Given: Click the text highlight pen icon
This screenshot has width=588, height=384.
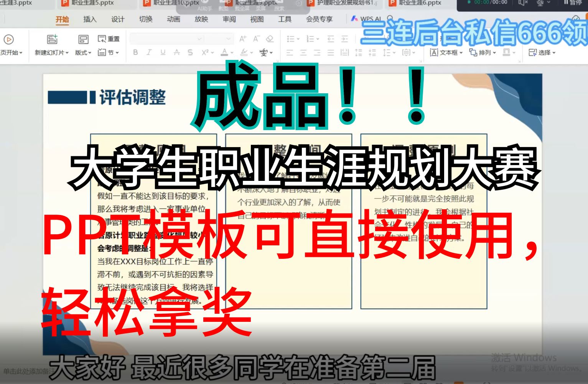Looking at the screenshot, I should tap(244, 52).
